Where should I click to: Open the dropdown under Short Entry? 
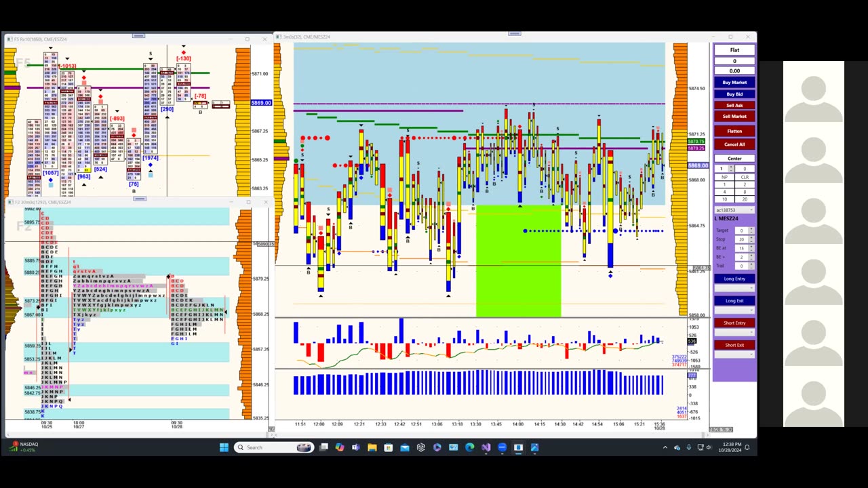[x=734, y=333]
